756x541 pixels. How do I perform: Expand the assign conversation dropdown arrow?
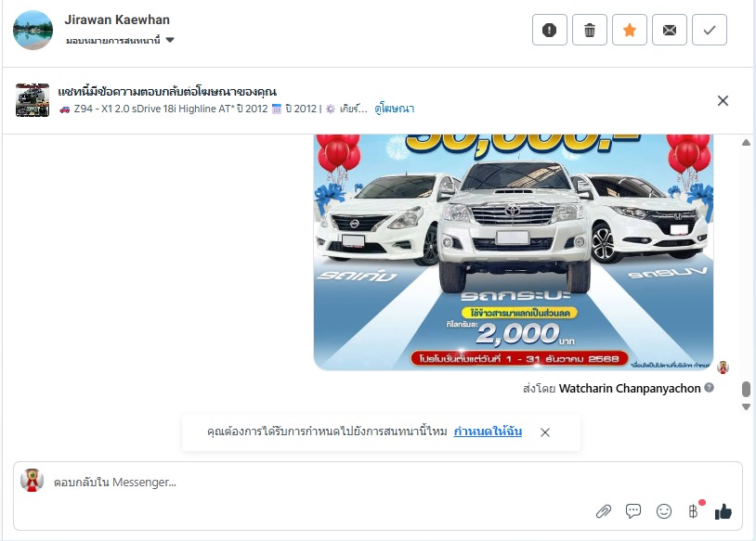point(170,40)
